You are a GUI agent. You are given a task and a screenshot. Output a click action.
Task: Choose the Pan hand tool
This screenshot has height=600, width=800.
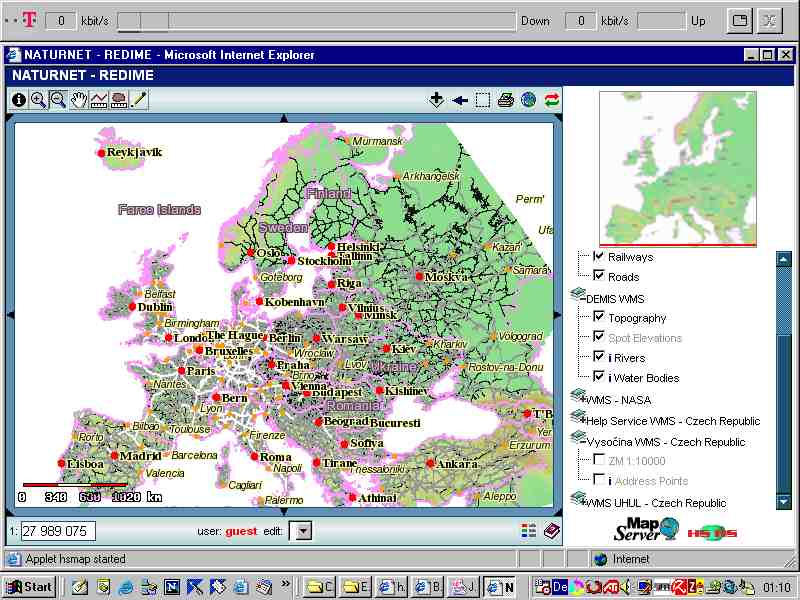point(78,99)
